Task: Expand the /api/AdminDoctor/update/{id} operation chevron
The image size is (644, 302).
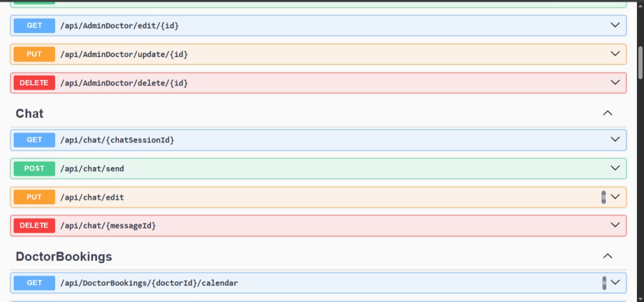Action: point(614,54)
